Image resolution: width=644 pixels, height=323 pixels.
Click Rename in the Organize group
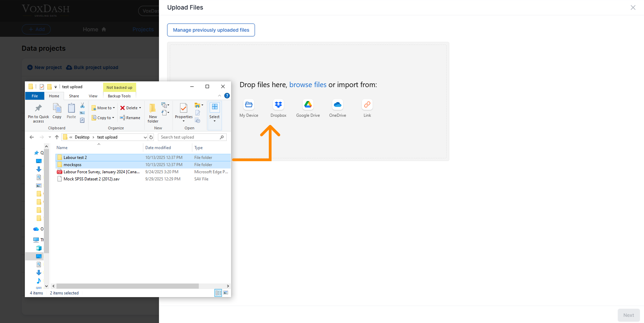pyautogui.click(x=130, y=118)
